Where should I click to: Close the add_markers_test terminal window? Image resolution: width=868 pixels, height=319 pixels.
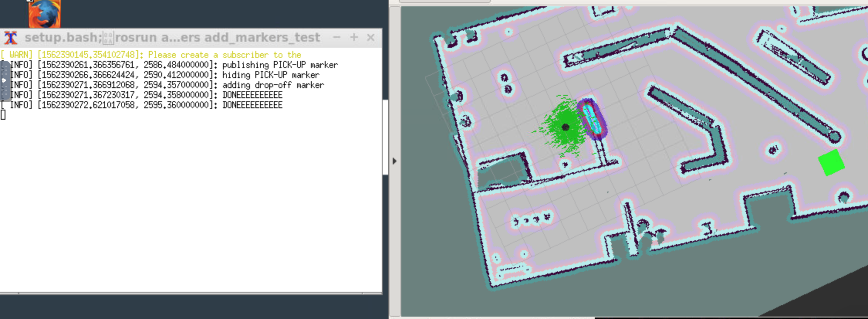point(371,37)
